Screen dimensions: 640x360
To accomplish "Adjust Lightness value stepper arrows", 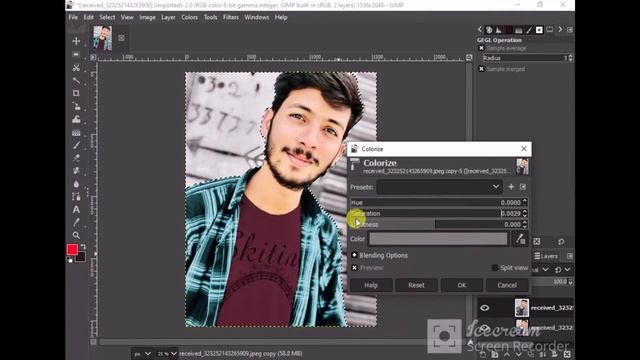I will coord(525,224).
